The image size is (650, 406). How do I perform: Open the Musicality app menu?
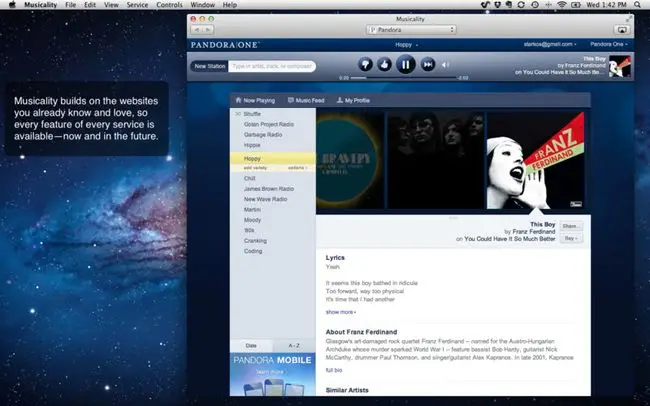click(41, 5)
